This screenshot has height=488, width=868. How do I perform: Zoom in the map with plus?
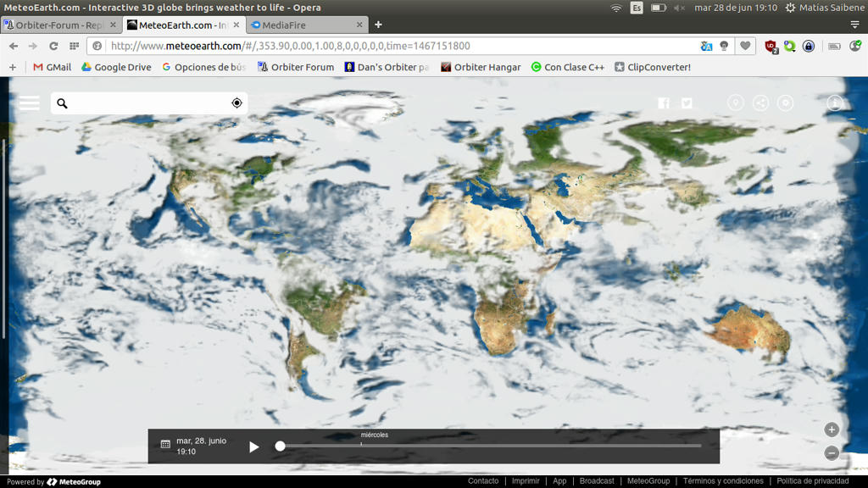(832, 430)
